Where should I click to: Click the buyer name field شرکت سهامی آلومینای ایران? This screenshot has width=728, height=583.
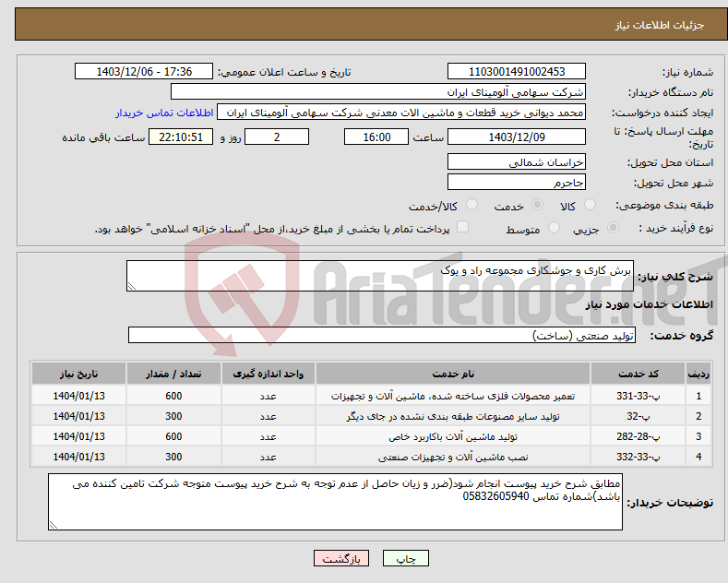(378, 92)
